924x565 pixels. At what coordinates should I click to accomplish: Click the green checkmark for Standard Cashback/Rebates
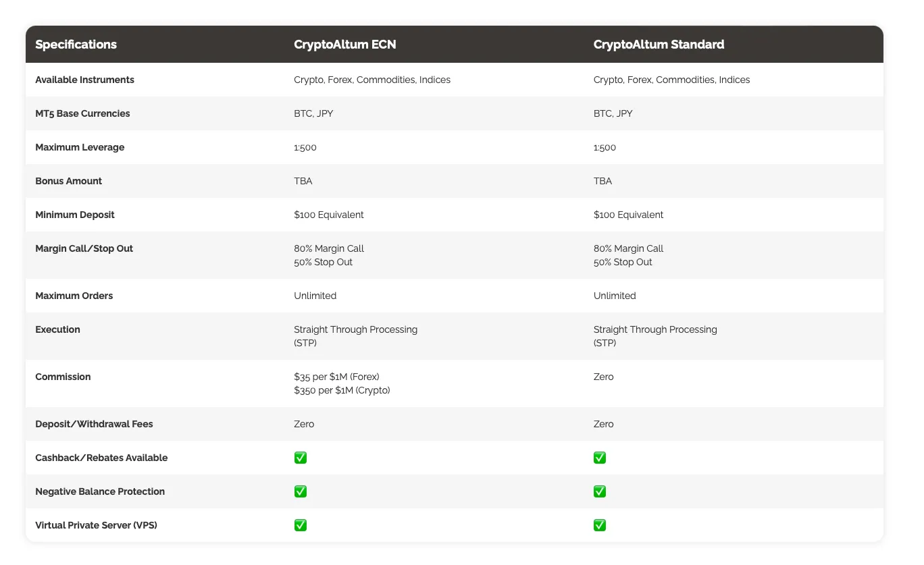(600, 458)
